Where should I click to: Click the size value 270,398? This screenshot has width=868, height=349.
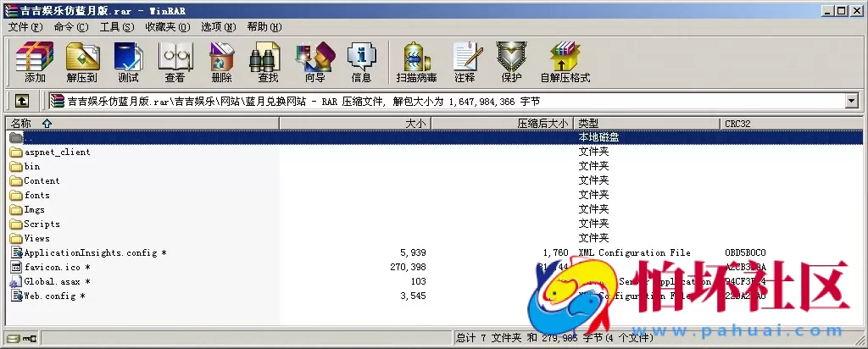click(408, 267)
